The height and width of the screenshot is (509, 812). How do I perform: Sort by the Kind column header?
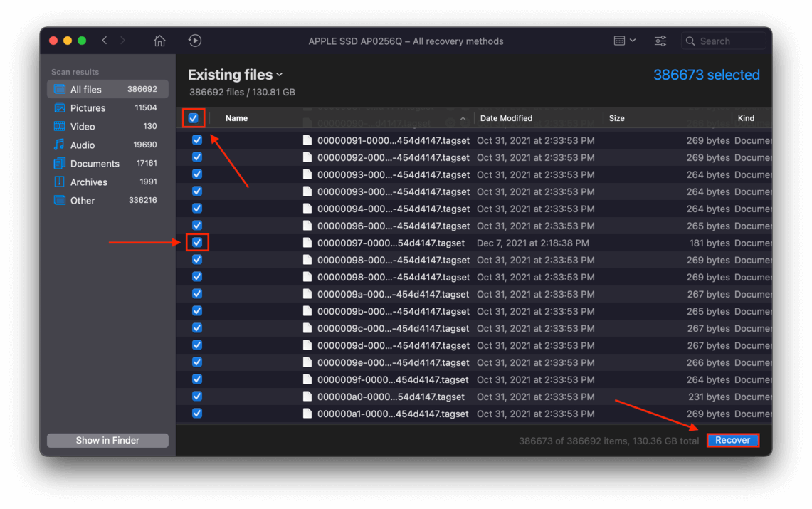(746, 118)
